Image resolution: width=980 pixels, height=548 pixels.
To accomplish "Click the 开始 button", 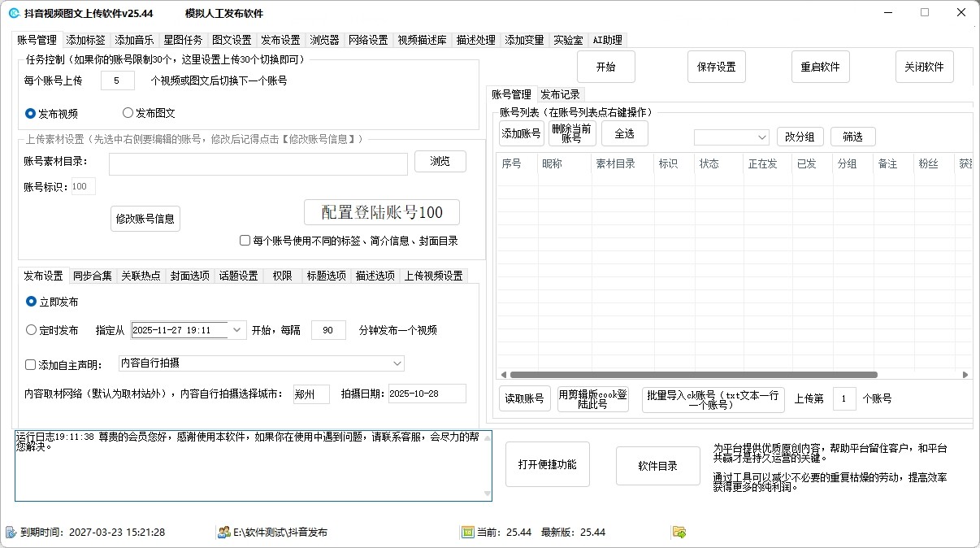I will tap(605, 67).
